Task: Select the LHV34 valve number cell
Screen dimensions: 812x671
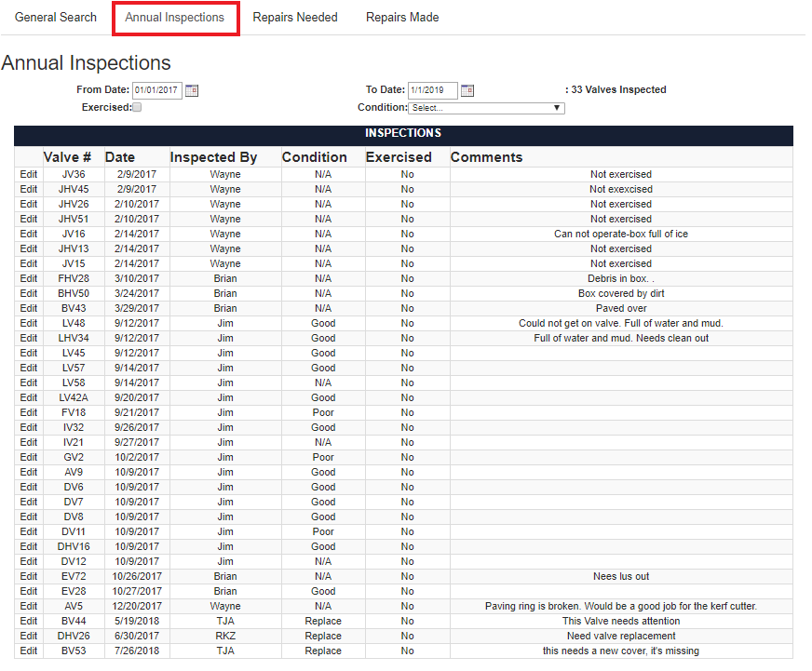Action: pyautogui.click(x=74, y=338)
